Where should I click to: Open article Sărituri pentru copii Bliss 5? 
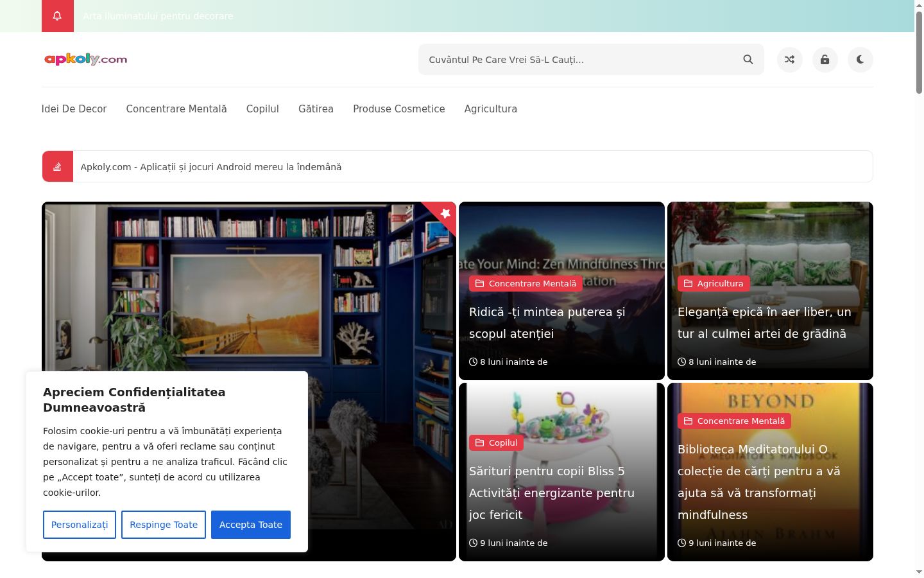pyautogui.click(x=552, y=493)
